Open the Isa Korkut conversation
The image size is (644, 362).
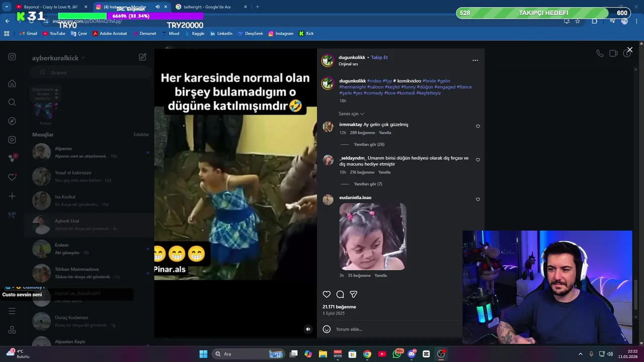tap(89, 201)
